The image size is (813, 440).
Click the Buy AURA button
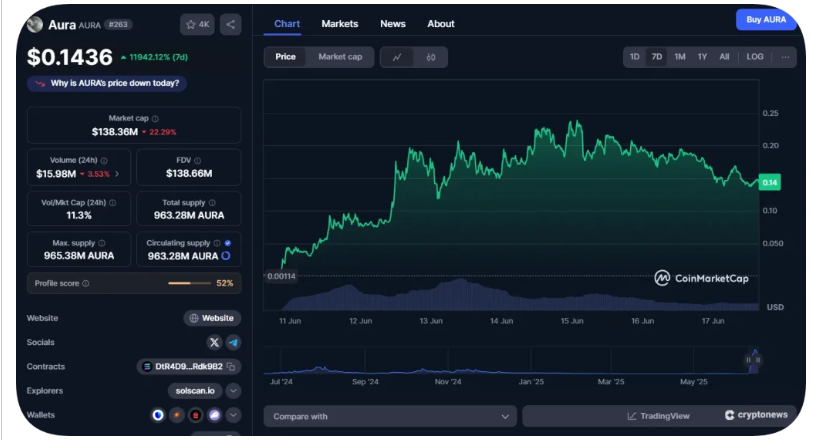point(766,20)
